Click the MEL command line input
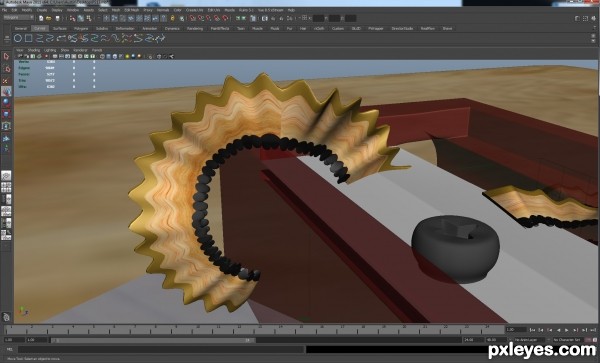The width and height of the screenshot is (600, 363). pos(161,349)
